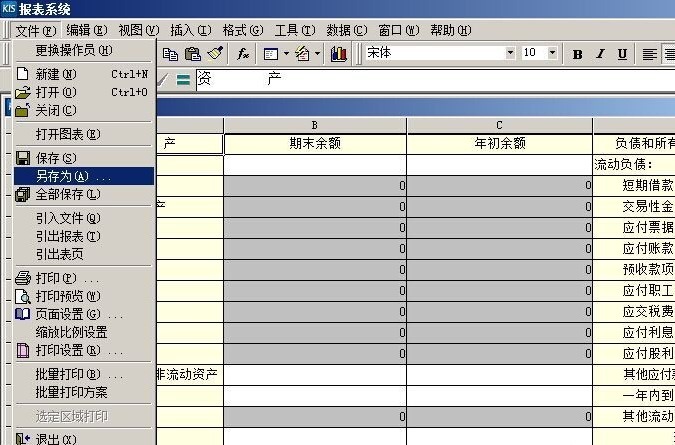This screenshot has width=675, height=445.
Task: Choose 另存为(A)... menu entry
Action: (84, 176)
